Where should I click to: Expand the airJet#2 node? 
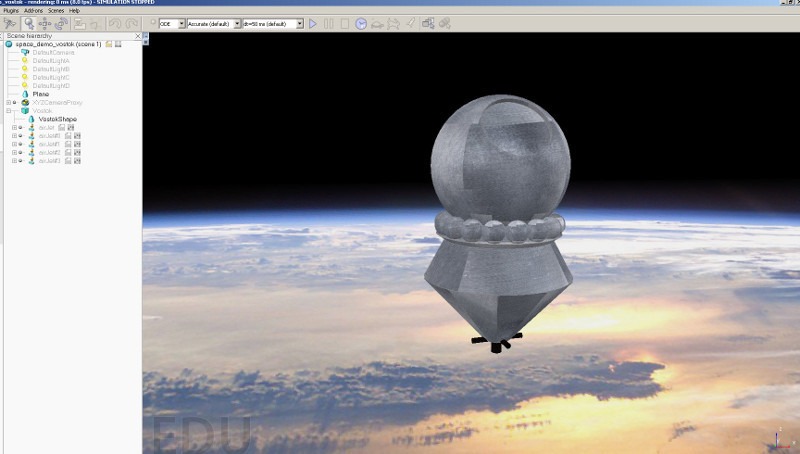click(14, 152)
